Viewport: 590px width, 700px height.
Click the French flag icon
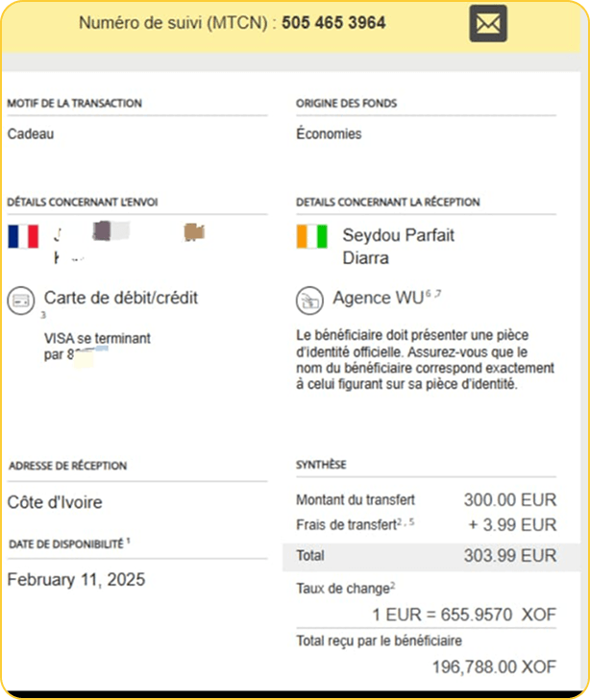pos(22,236)
